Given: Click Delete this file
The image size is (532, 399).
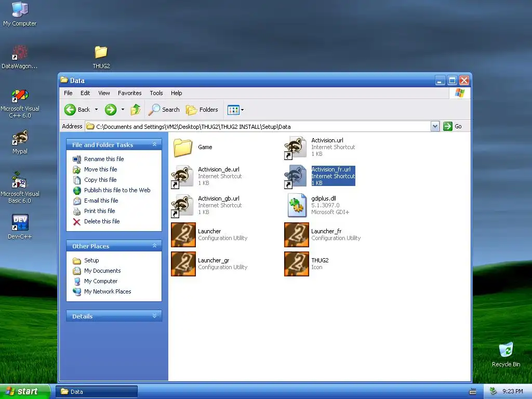Looking at the screenshot, I should [x=102, y=221].
